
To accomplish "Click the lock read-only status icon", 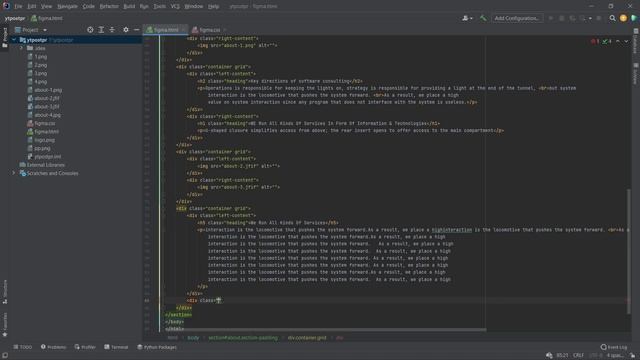I will pos(632,356).
